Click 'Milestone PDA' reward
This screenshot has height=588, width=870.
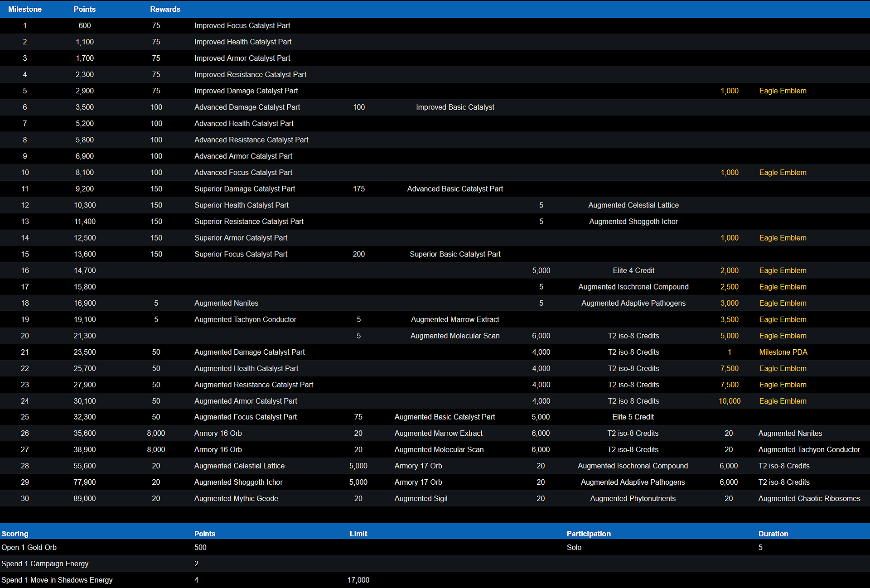(783, 352)
